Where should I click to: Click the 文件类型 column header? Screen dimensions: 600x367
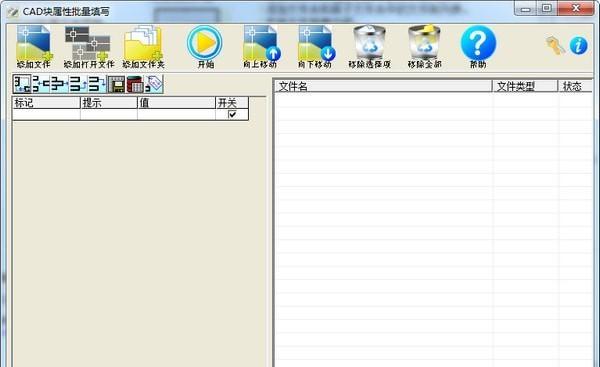525,86
